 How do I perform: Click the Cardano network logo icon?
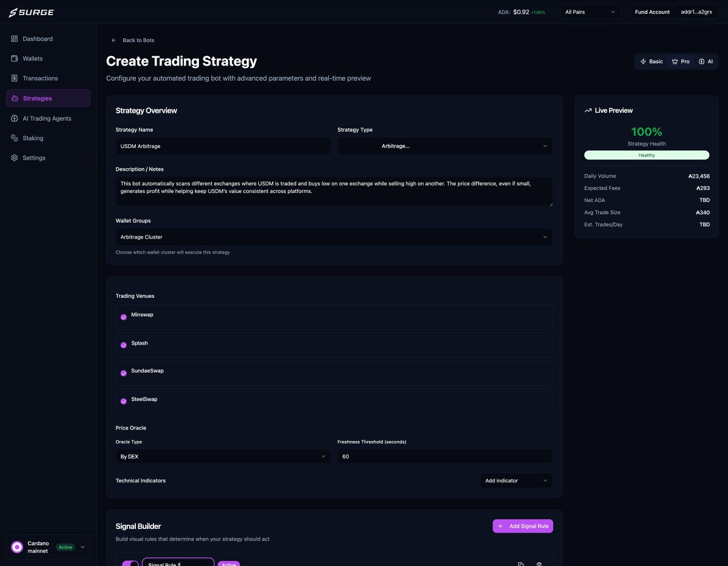pos(17,547)
